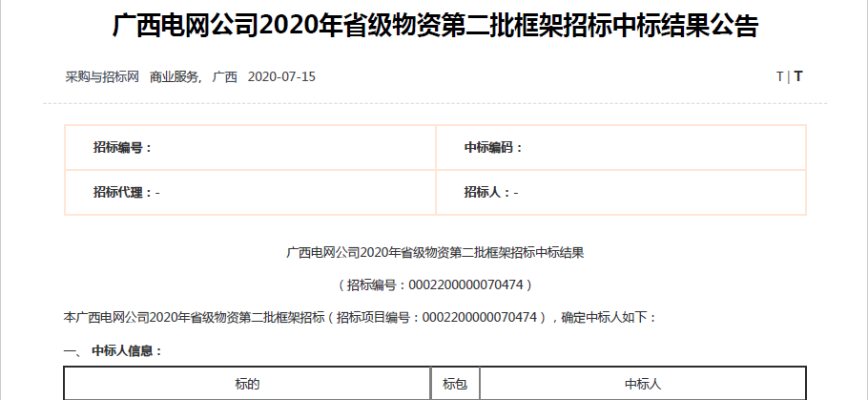Open the 采购与招标网 source link
The width and height of the screenshot is (868, 400).
[x=103, y=76]
